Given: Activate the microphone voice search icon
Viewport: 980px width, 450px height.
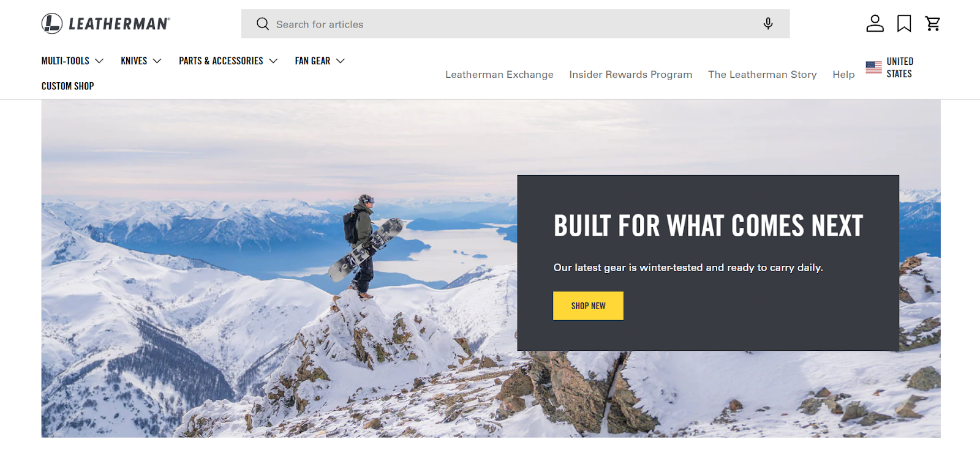Looking at the screenshot, I should tap(768, 24).
